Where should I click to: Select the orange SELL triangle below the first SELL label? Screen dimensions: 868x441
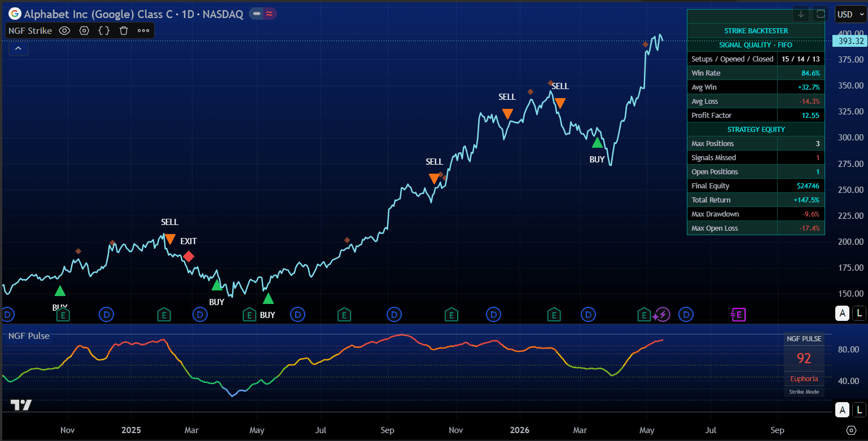coord(169,239)
